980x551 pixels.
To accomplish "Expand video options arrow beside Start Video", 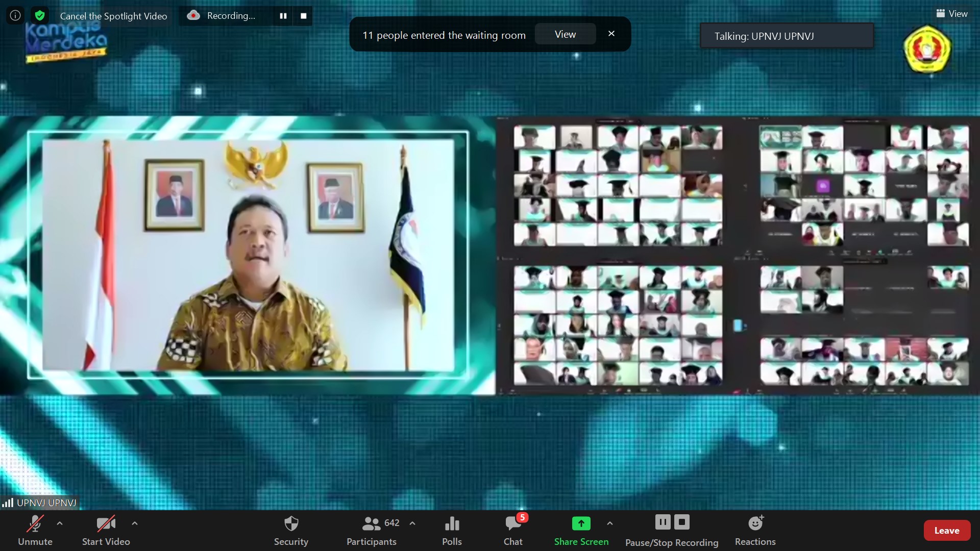I will click(135, 523).
